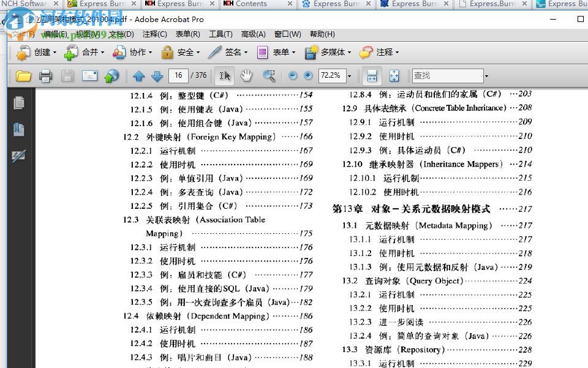Click the fit-page view icon
The height and width of the screenshot is (368, 588).
[x=394, y=75]
